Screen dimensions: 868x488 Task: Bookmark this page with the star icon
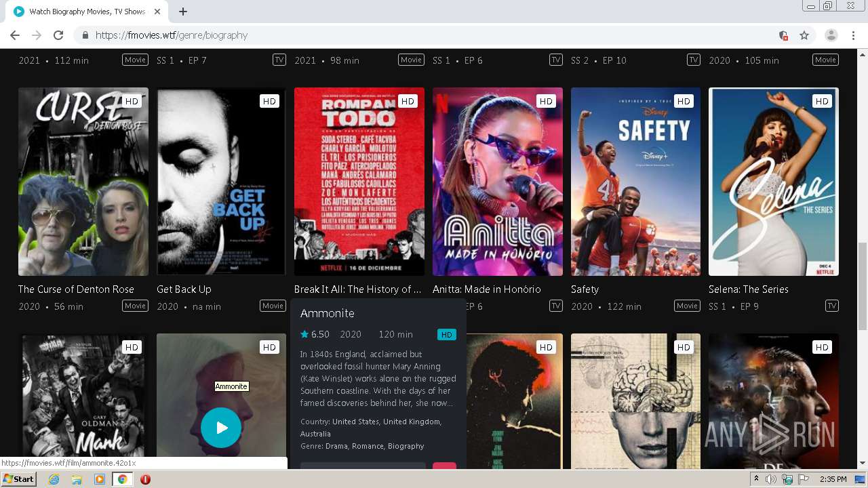tap(804, 35)
